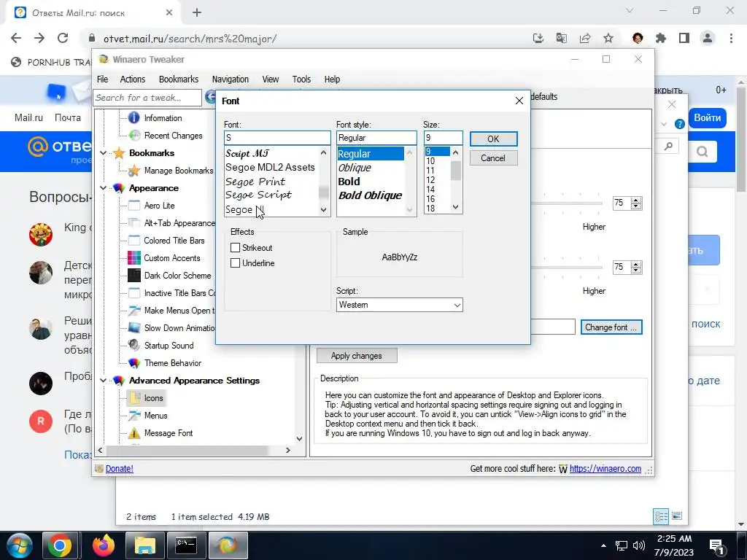747x560 pixels.
Task: Click the volume icon in system tray
Action: (638, 545)
